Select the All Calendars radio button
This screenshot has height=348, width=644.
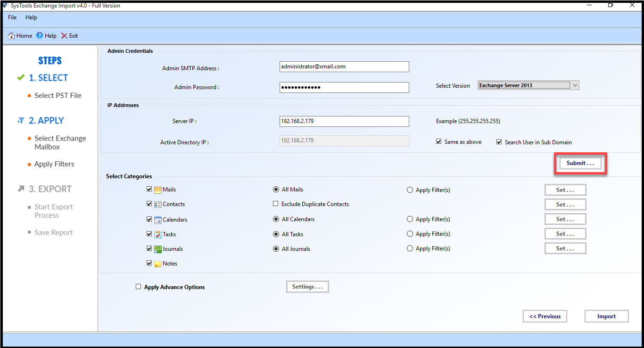[x=276, y=219]
